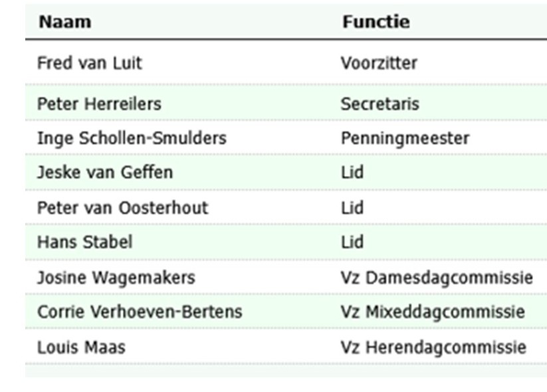Click the Voorzitter function cell
Screen dimensions: 547x392
click(379, 64)
